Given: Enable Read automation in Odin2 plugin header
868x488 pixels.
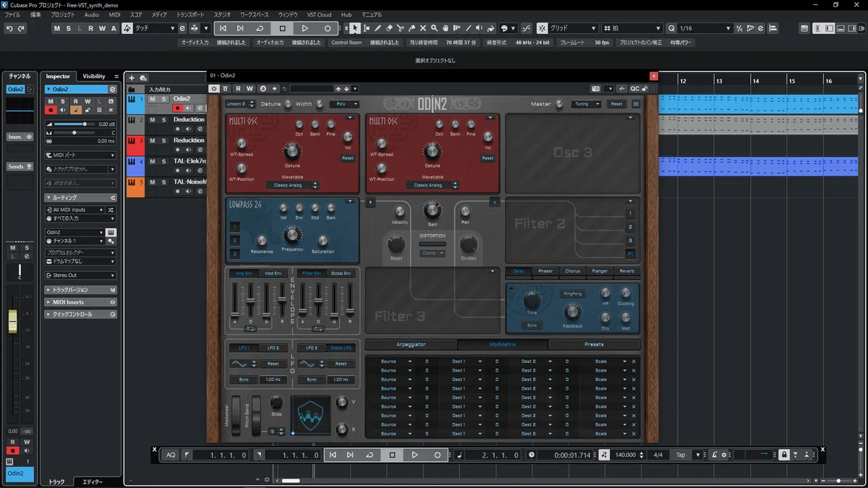Looking at the screenshot, I should pos(238,88).
